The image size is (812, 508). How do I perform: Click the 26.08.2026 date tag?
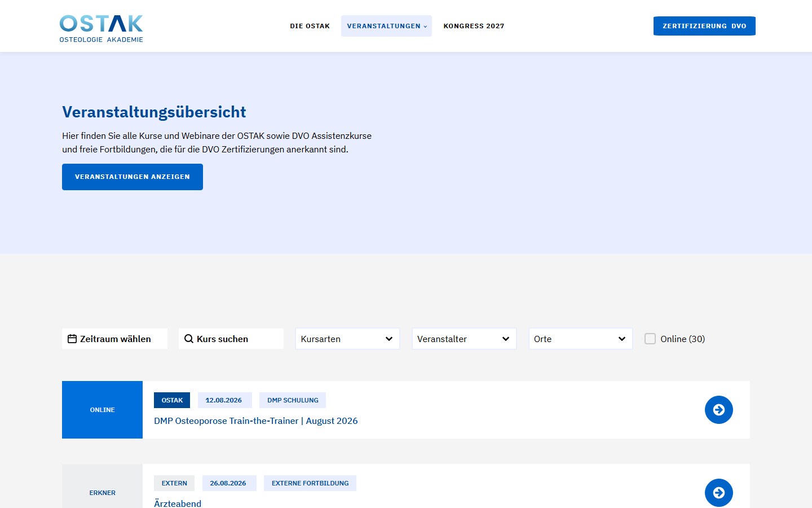pos(228,483)
